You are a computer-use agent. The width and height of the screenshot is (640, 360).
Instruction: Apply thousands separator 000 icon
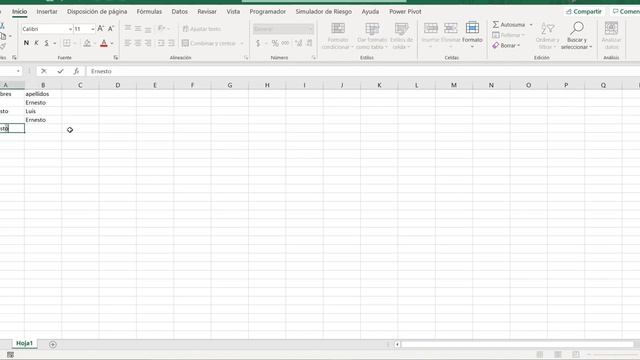click(285, 43)
